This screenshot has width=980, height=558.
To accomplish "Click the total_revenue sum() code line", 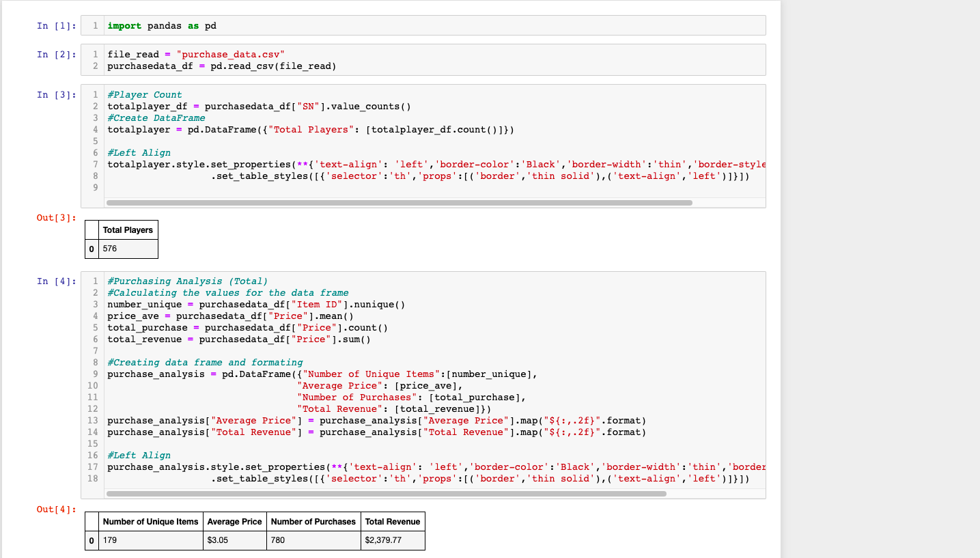I will tap(239, 339).
